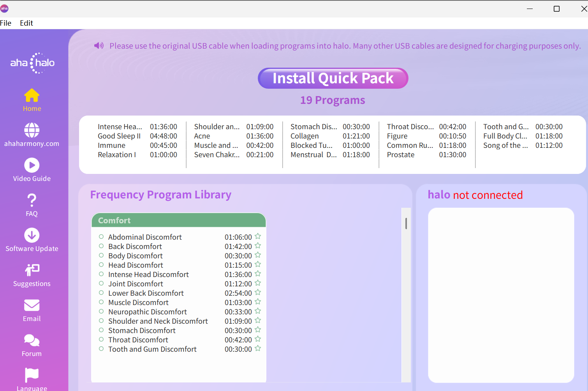The image size is (588, 391).
Task: Open the Suggestions icon in sidebar
Action: point(32,270)
